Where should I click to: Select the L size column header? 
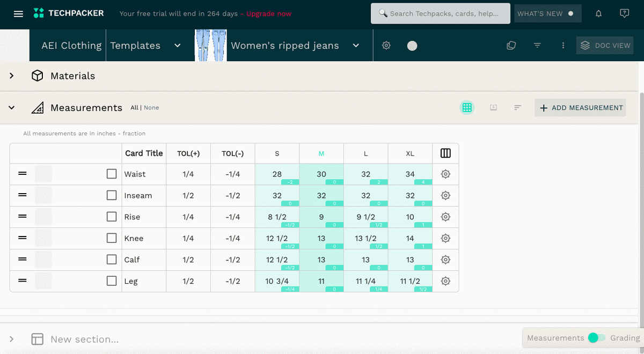[365, 153]
